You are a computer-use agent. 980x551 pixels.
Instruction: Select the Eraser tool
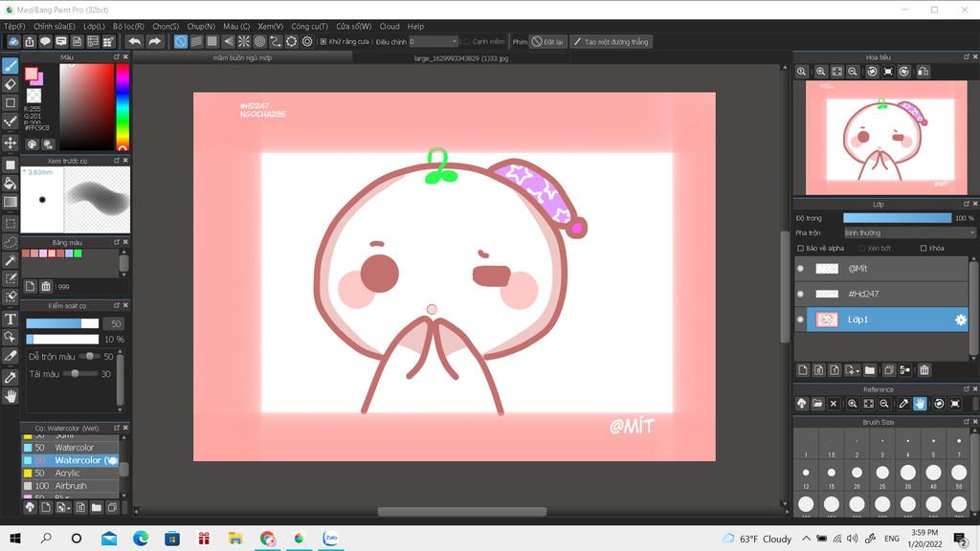point(10,84)
